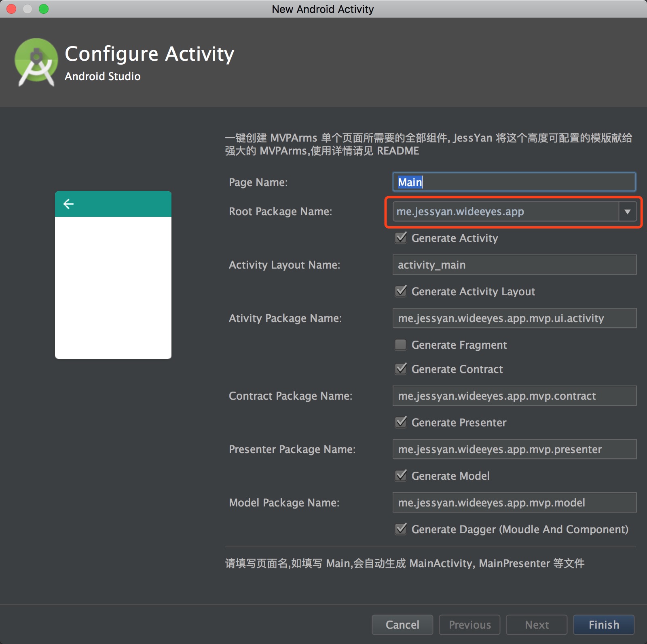Click the MVPArms description text mentioning README

[x=429, y=144]
